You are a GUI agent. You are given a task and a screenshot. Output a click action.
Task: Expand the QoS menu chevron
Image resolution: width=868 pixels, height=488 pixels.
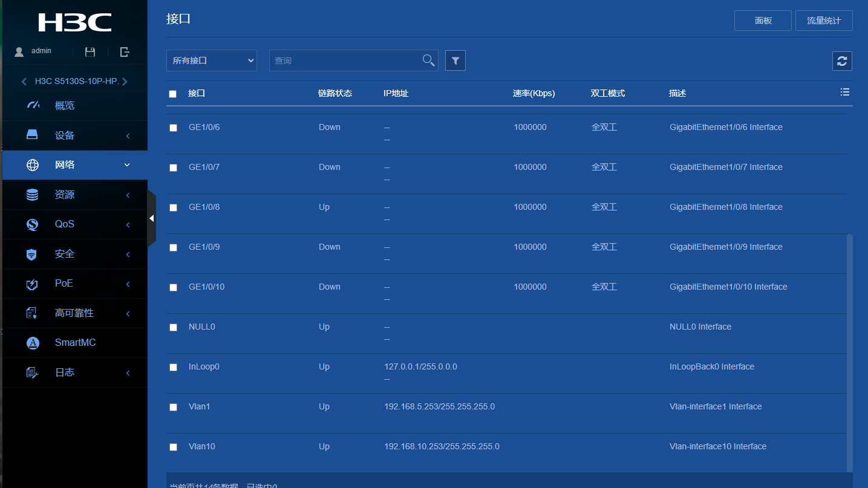click(128, 224)
